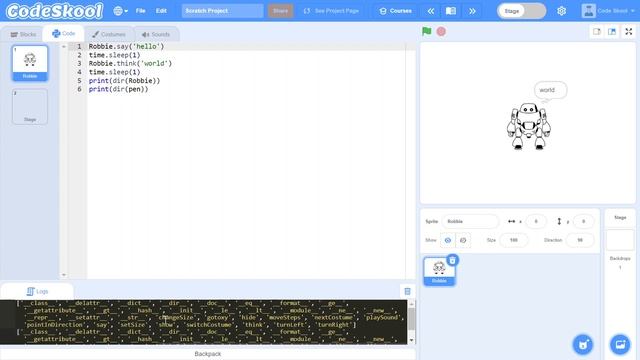This screenshot has height=360, width=640.
Task: Select the Stage backdrop thumbnail
Action: [620, 240]
